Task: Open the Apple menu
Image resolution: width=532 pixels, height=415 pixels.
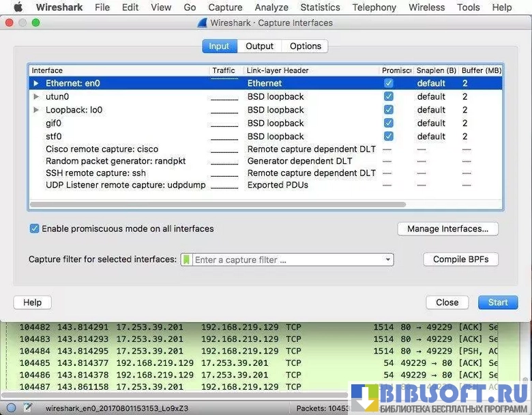Action: (x=18, y=8)
